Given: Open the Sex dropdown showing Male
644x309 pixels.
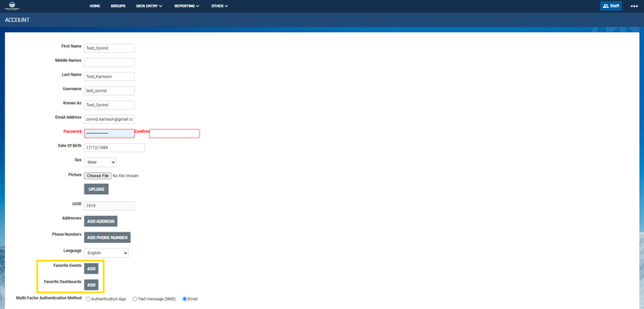Looking at the screenshot, I should point(100,162).
